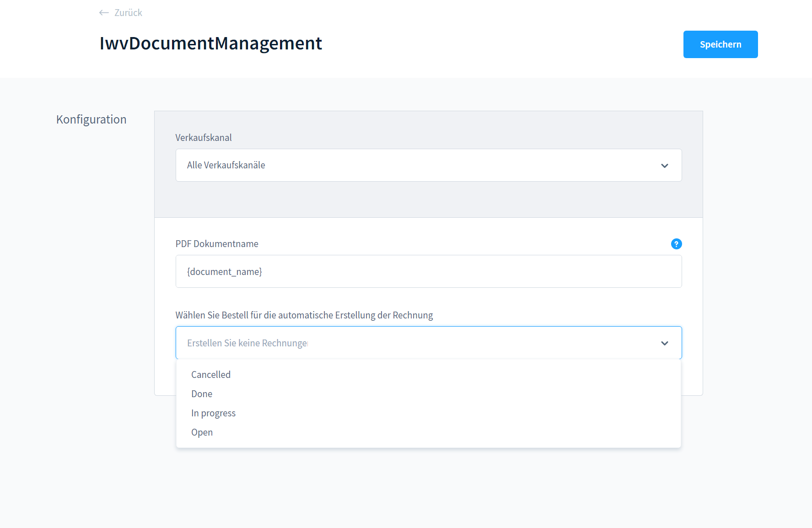Click the back arrow icon

tap(104, 13)
